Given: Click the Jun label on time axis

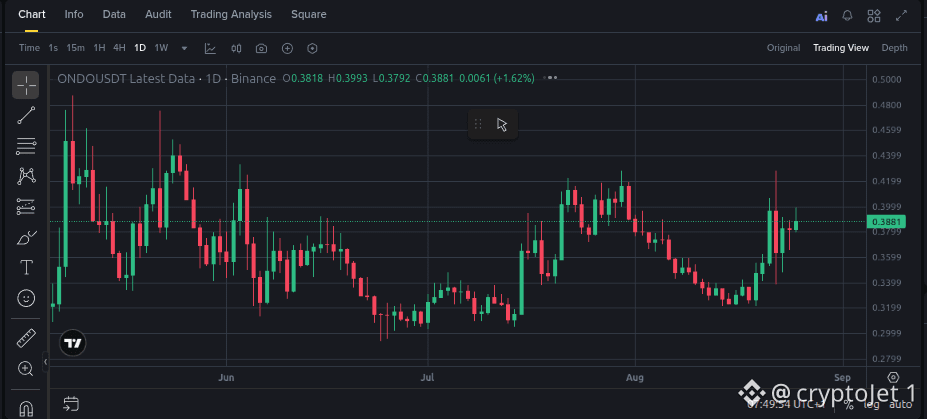Looking at the screenshot, I should pos(226,377).
